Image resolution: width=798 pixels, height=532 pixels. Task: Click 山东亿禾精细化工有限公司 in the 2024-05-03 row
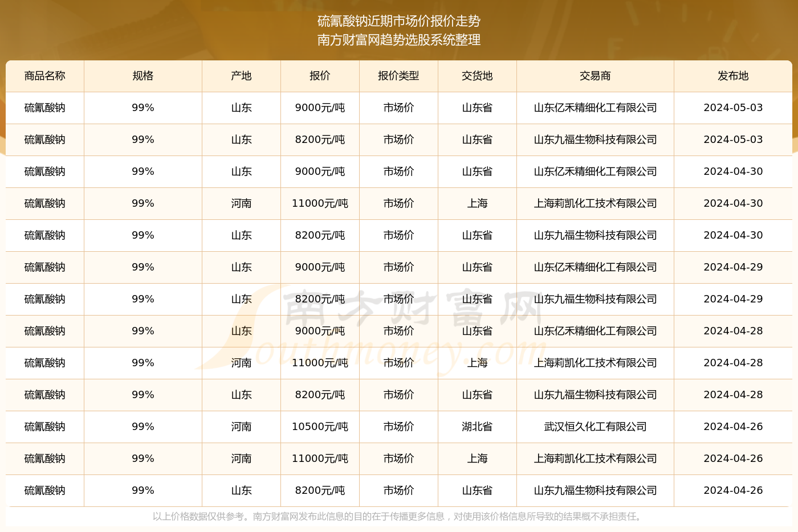(x=596, y=108)
